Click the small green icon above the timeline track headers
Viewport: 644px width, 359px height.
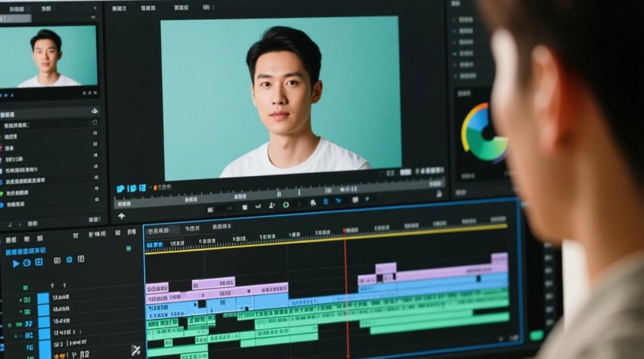pos(128,248)
